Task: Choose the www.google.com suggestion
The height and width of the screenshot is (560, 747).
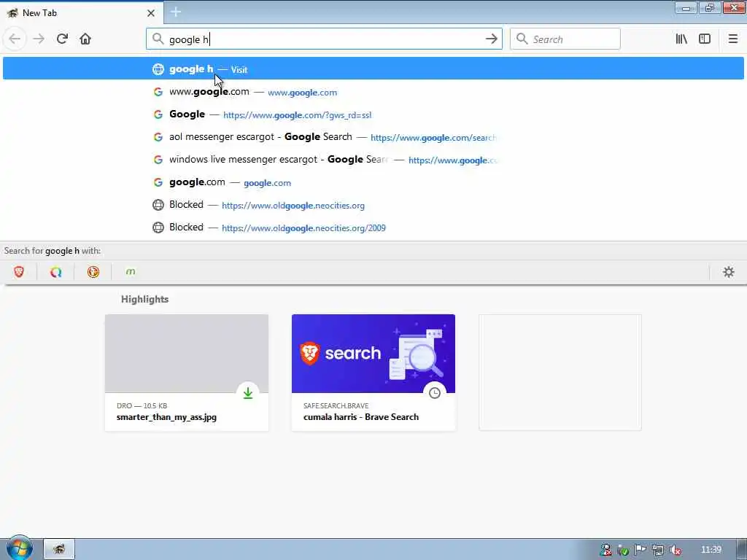Action: [373, 92]
